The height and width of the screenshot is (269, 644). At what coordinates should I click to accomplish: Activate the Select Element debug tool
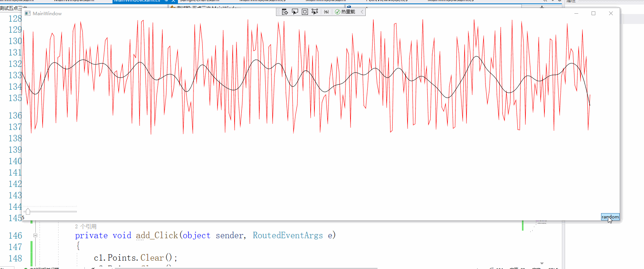[x=295, y=12]
